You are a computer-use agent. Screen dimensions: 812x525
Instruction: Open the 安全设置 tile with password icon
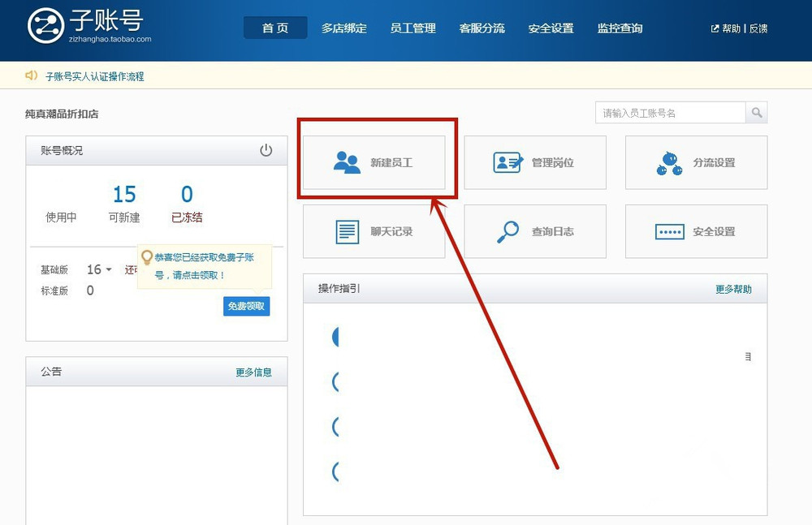point(696,231)
